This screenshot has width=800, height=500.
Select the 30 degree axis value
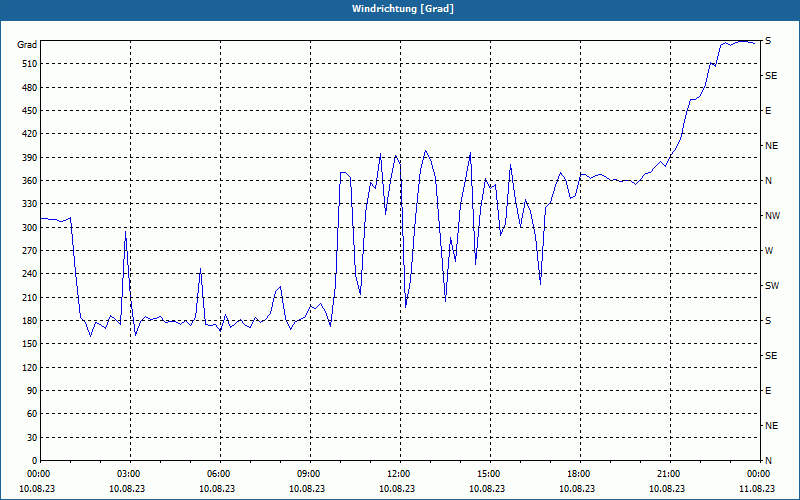32,438
